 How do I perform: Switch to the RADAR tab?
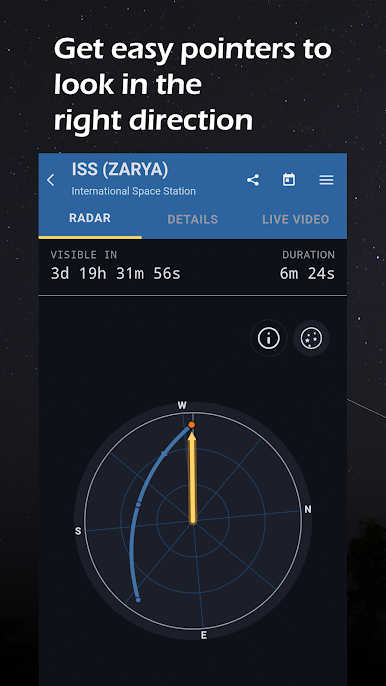90,218
